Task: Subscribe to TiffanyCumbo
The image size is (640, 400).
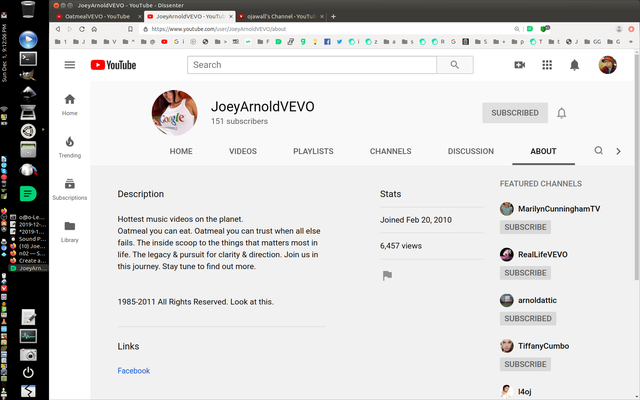Action: (525, 364)
